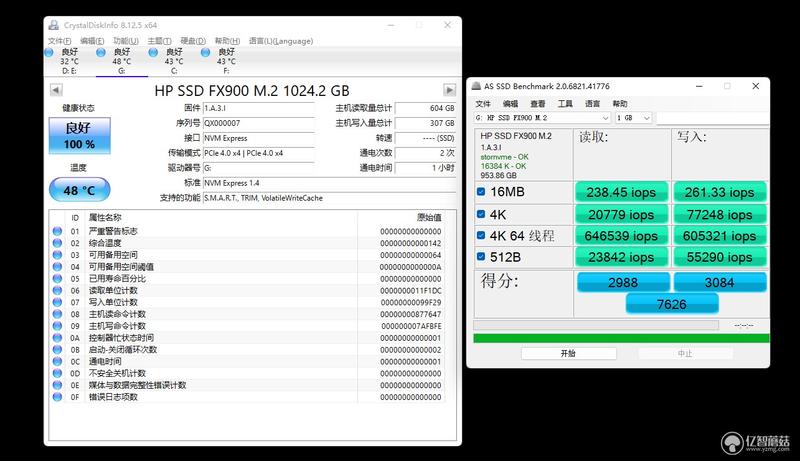
Task: Open the AS SSD 编辑 menu
Action: tap(510, 104)
